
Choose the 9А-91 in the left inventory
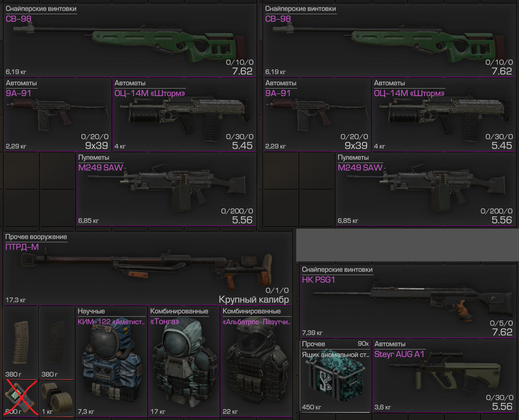click(x=57, y=115)
